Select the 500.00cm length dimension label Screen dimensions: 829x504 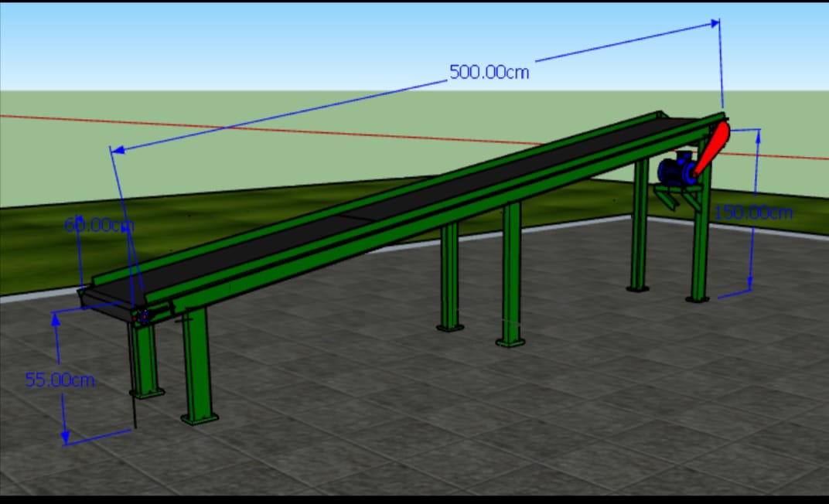point(489,73)
